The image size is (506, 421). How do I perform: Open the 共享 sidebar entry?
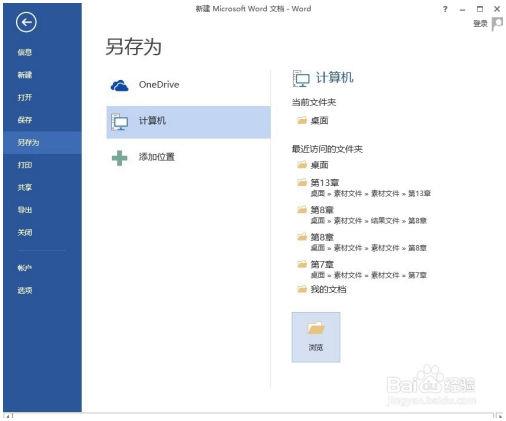coord(25,187)
